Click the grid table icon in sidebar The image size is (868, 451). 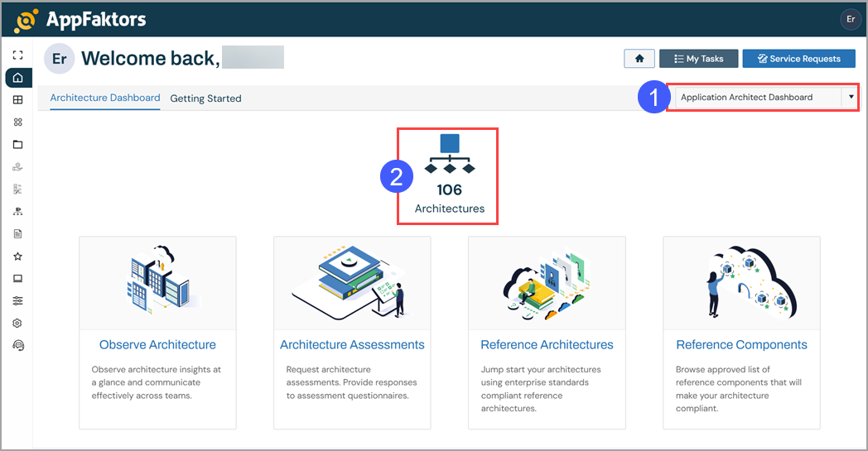(x=18, y=100)
